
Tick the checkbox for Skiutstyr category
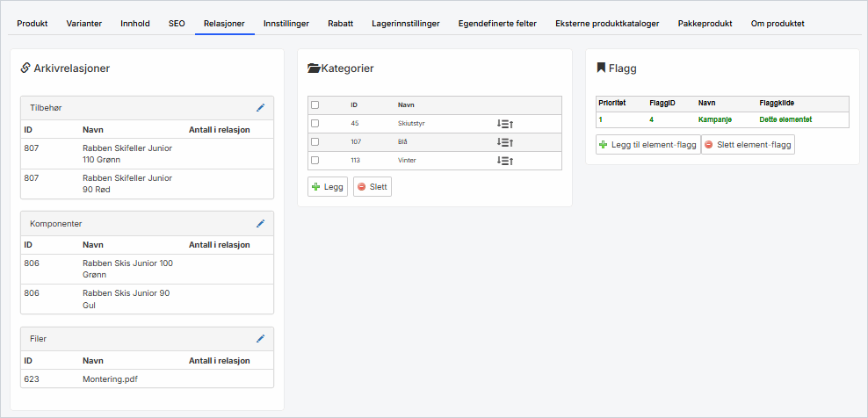(x=315, y=124)
